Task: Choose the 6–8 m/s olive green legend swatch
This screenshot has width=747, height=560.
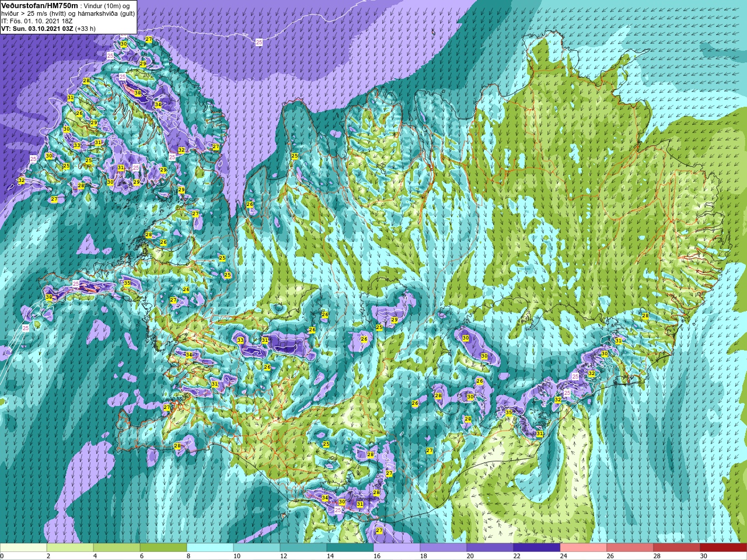Action: [163, 548]
